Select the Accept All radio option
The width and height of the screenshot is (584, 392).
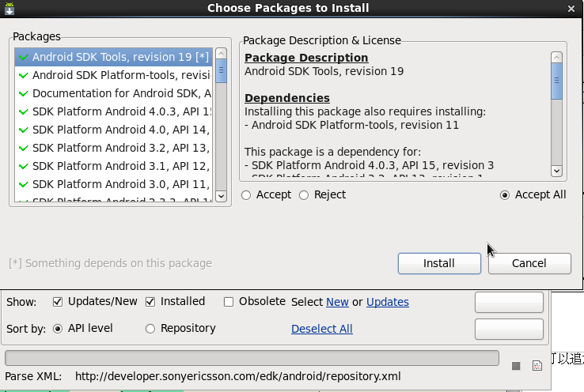point(505,195)
